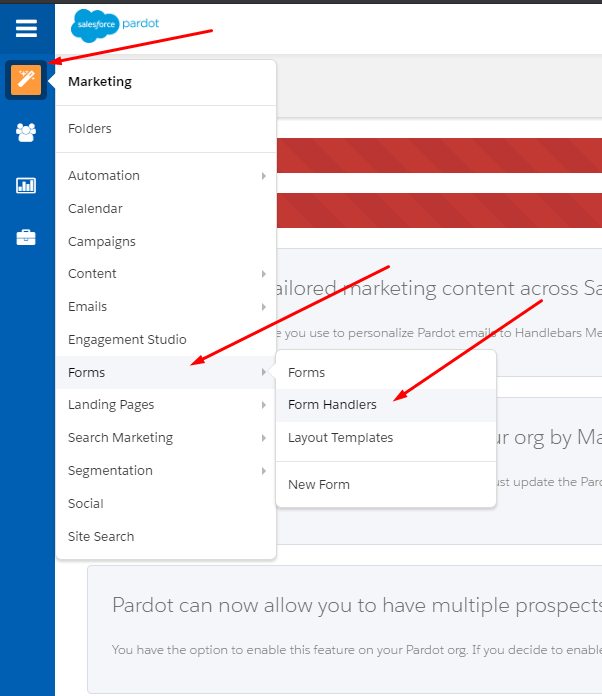Choose Layout Templates in submenu
Image resolution: width=602 pixels, height=696 pixels.
coord(386,438)
